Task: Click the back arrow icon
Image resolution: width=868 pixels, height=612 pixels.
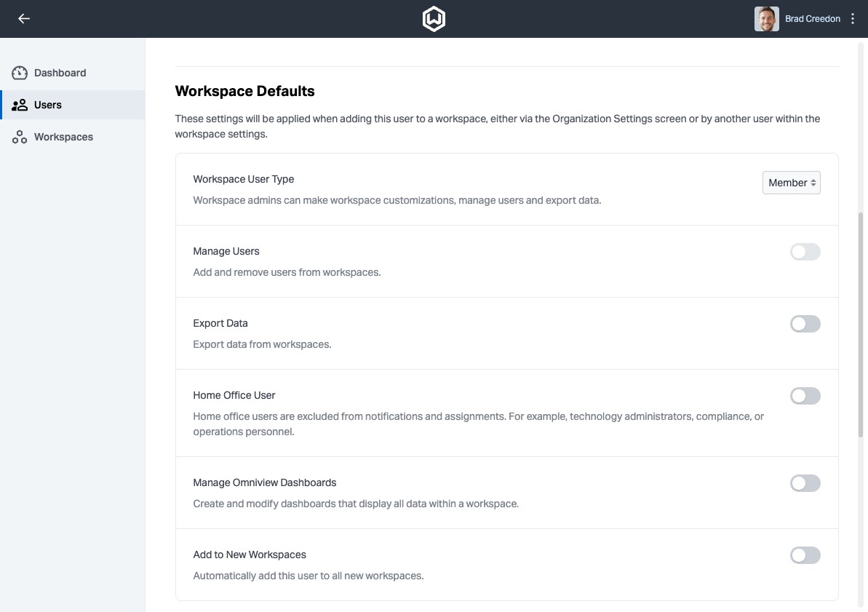Action: pyautogui.click(x=24, y=19)
